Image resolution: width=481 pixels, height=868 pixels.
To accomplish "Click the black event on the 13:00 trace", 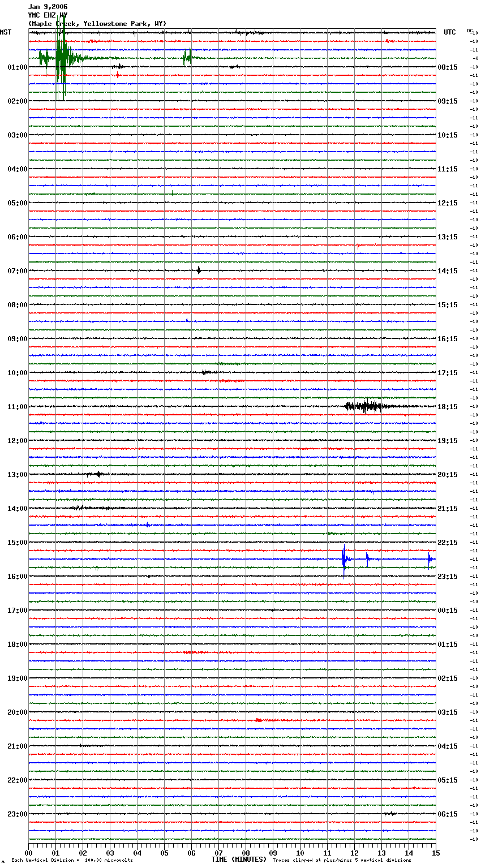I will pos(98,474).
